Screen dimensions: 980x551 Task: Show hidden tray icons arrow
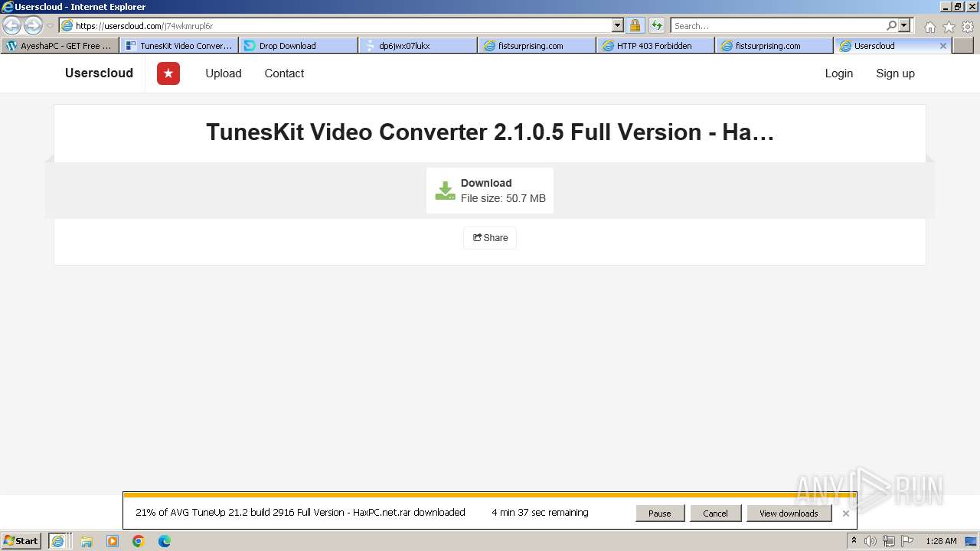coord(854,541)
